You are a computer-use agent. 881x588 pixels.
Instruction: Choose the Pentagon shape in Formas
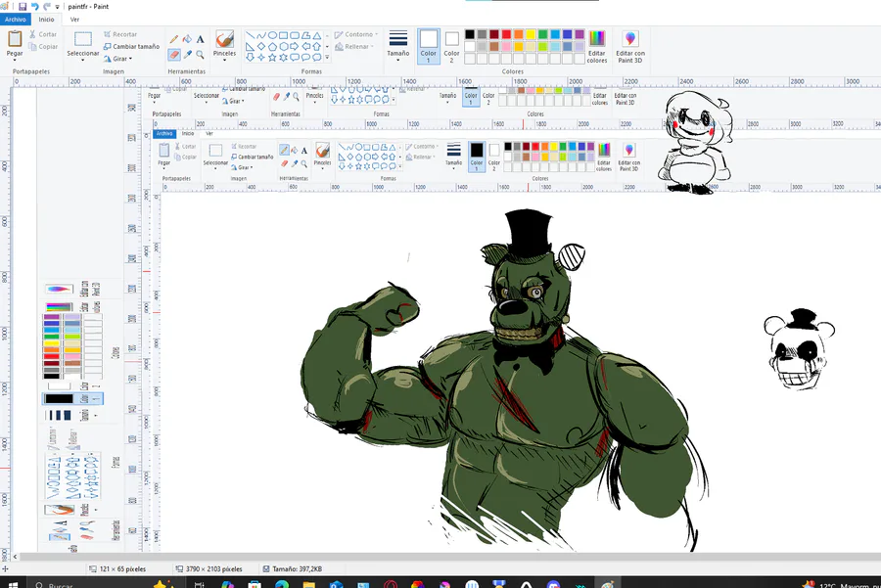tap(272, 47)
